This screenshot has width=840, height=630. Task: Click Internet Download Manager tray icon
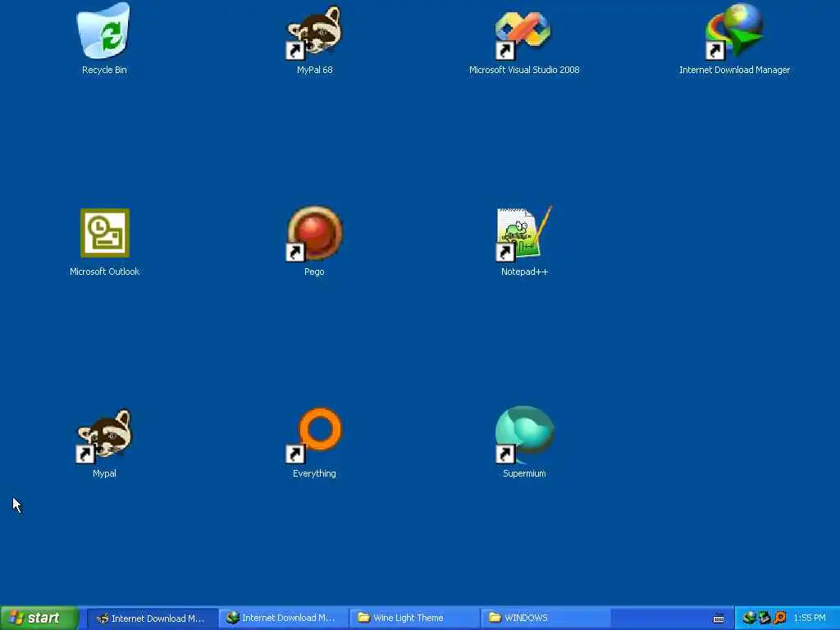pos(750,618)
